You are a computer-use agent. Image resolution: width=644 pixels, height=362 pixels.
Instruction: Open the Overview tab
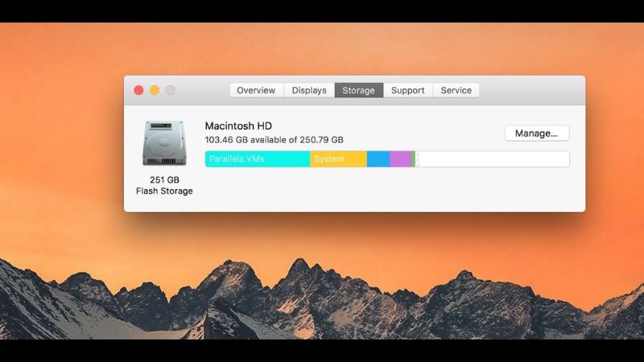click(256, 90)
